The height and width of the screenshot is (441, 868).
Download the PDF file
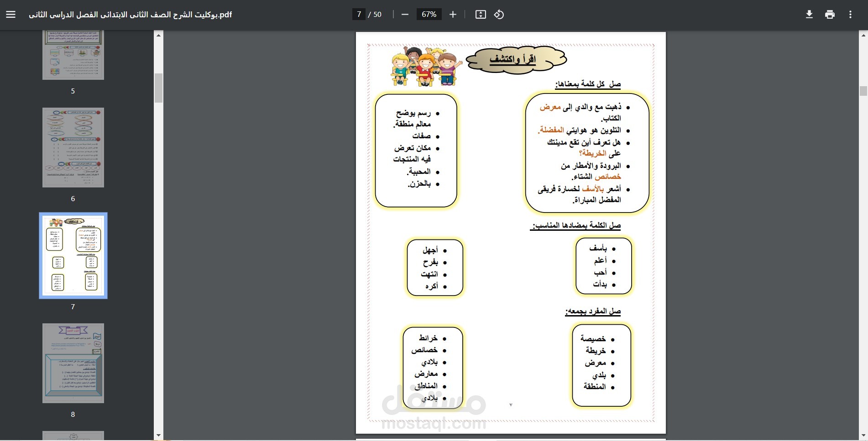click(809, 15)
